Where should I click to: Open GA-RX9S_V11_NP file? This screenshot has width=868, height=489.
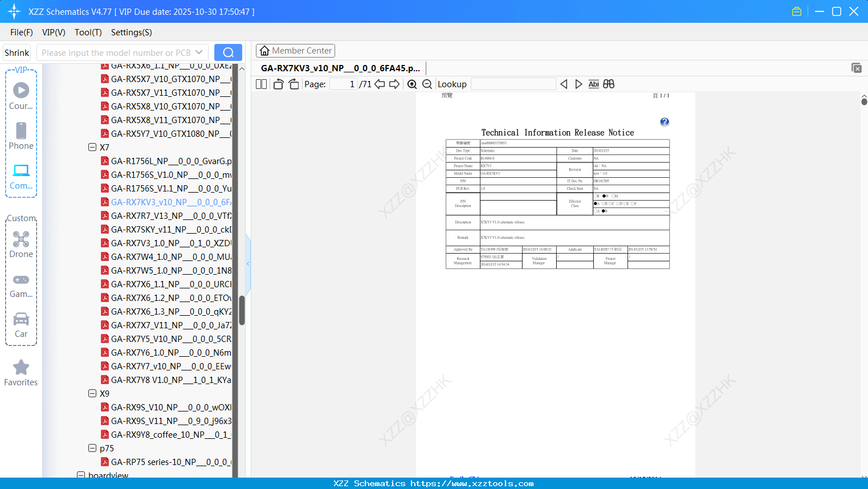click(166, 421)
